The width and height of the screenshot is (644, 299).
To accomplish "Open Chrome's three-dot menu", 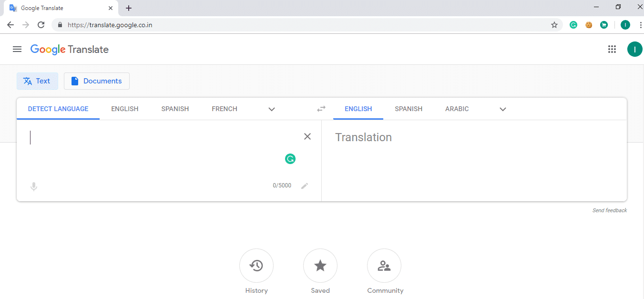I will [641, 24].
